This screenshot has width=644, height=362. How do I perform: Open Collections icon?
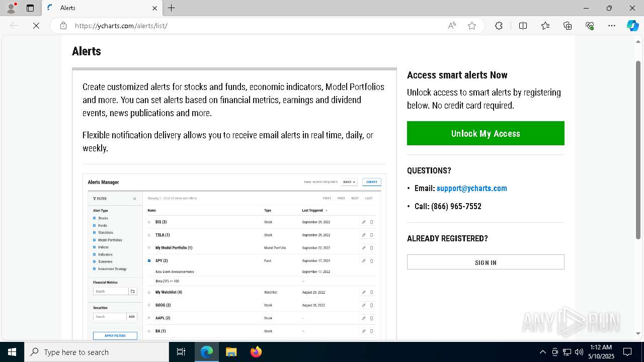coord(568,26)
